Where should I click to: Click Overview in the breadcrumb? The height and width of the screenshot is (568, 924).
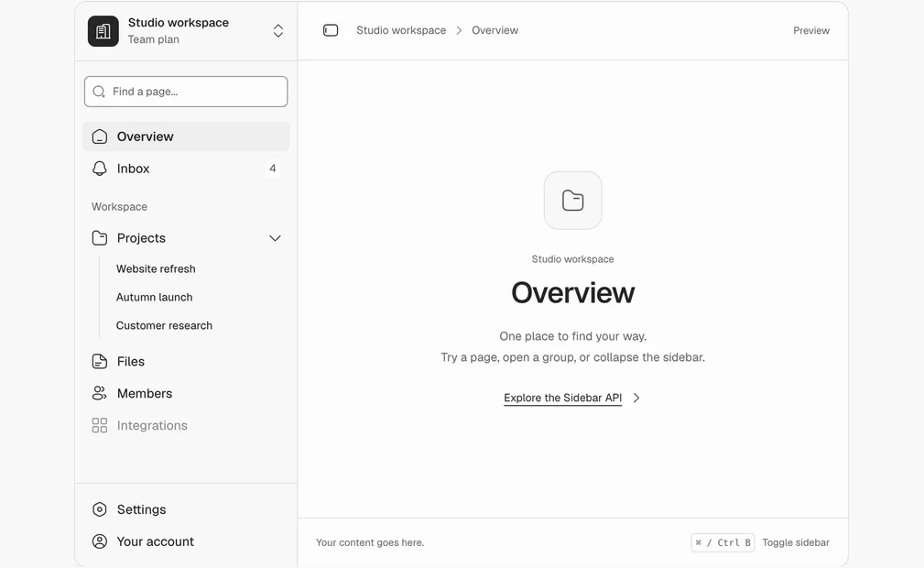coord(495,30)
